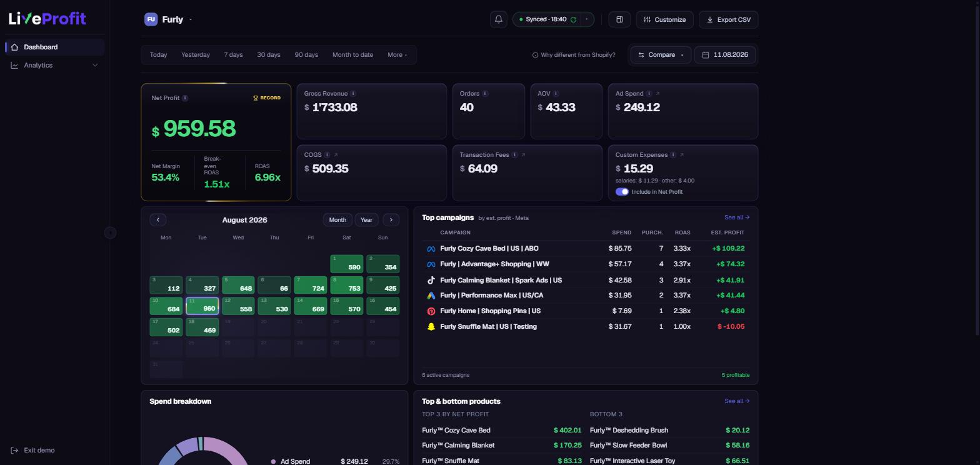The width and height of the screenshot is (980, 465).
Task: Click See all in Top & bottom products
Action: tap(737, 401)
